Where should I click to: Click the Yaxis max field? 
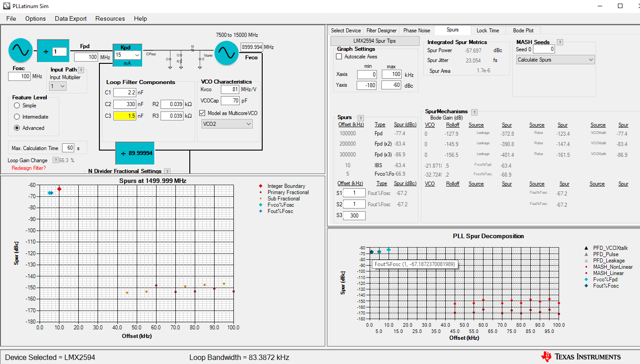click(x=391, y=85)
